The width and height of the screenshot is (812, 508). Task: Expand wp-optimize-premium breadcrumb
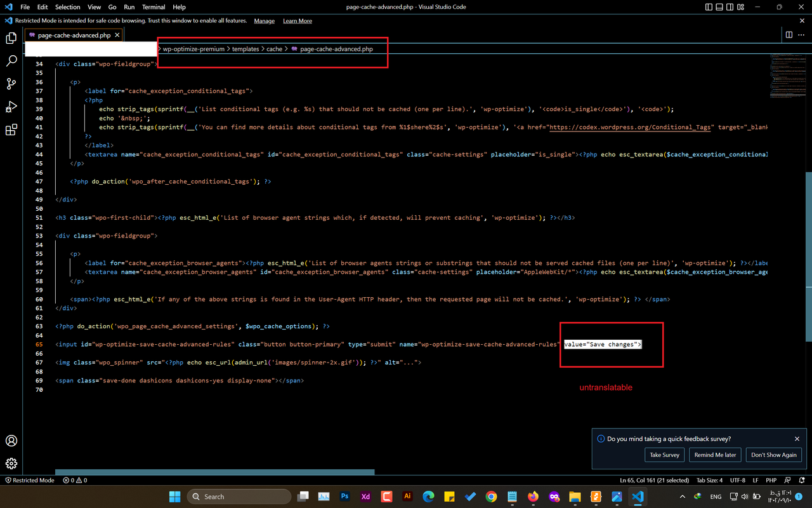click(193, 49)
